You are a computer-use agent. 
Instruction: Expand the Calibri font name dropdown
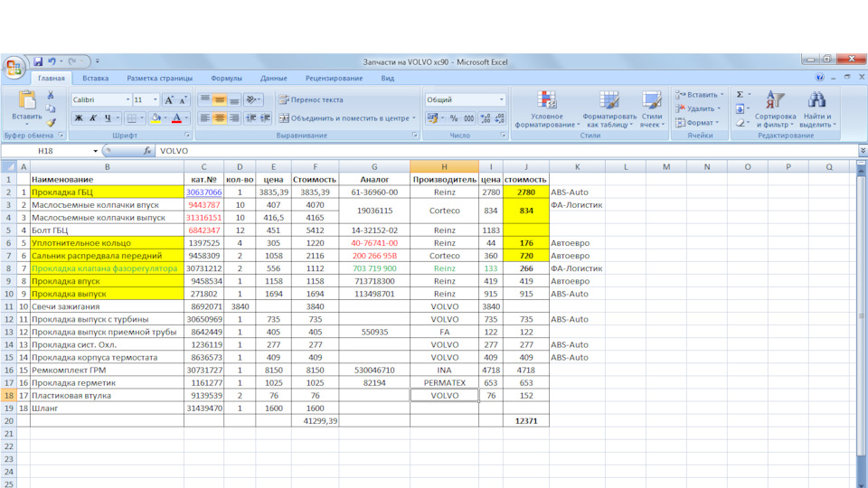point(127,99)
